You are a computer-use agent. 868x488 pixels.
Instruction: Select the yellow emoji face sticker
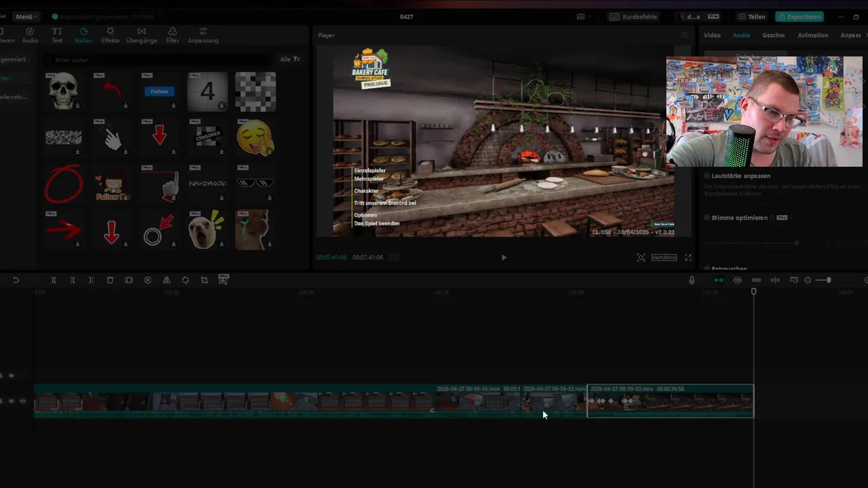pos(256,138)
